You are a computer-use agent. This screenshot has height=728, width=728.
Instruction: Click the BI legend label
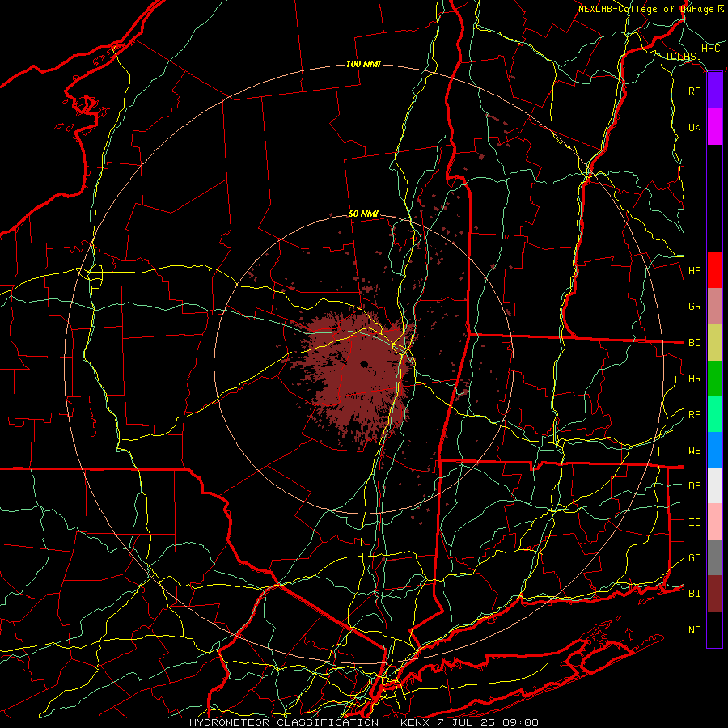coord(694,594)
